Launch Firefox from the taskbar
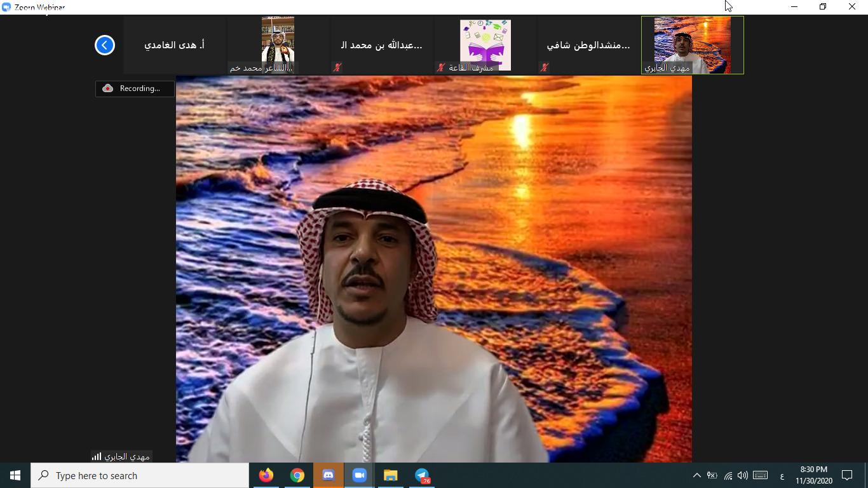This screenshot has height=488, width=868. coord(266,475)
